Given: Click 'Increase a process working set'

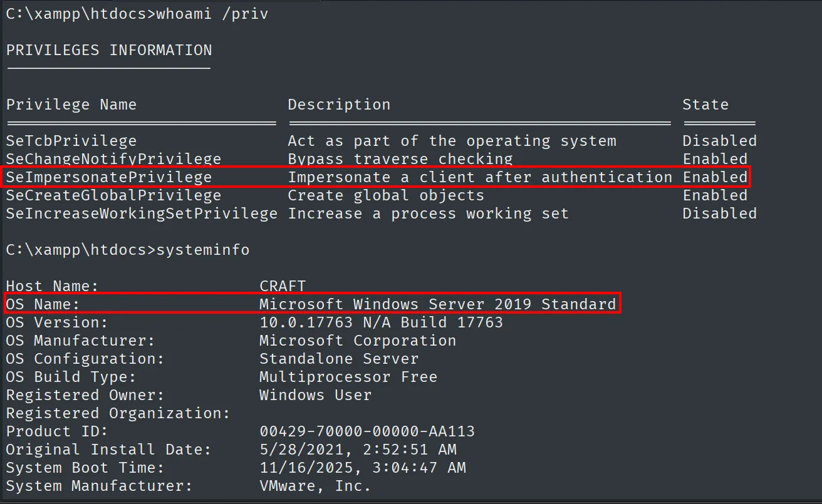Looking at the screenshot, I should point(428,213).
